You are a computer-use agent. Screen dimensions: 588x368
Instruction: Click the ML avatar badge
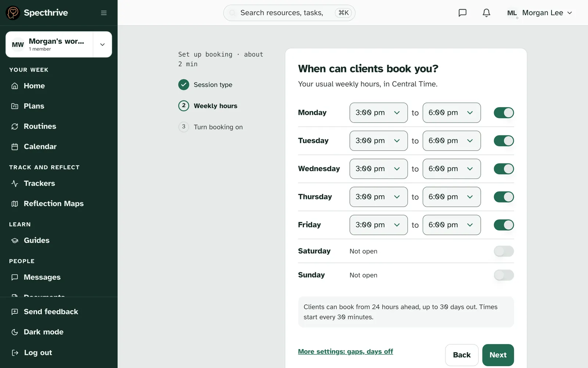click(x=512, y=13)
